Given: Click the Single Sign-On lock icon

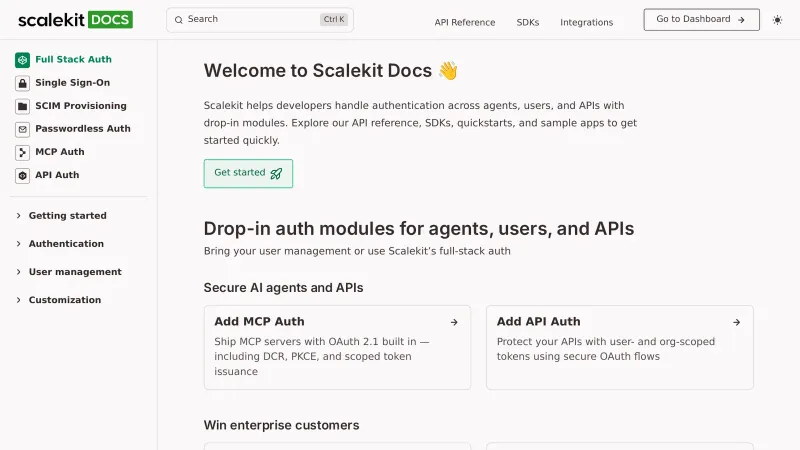Looking at the screenshot, I should tap(22, 83).
